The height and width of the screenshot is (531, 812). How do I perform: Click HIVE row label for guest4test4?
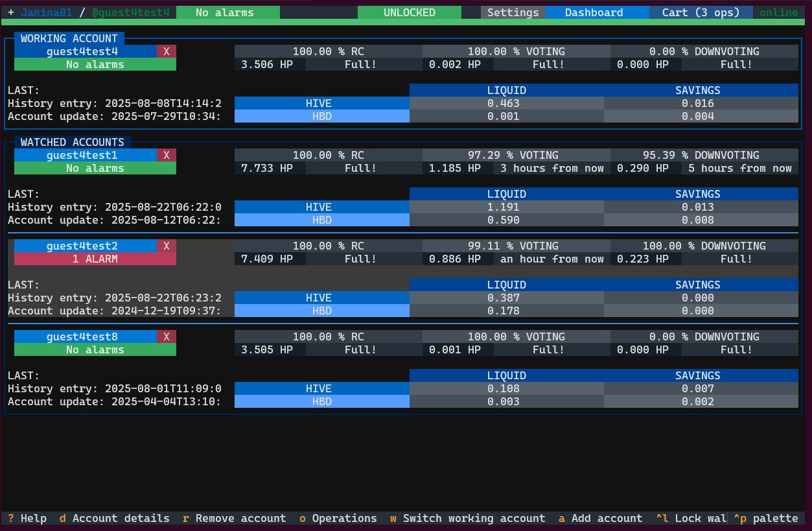pos(322,103)
